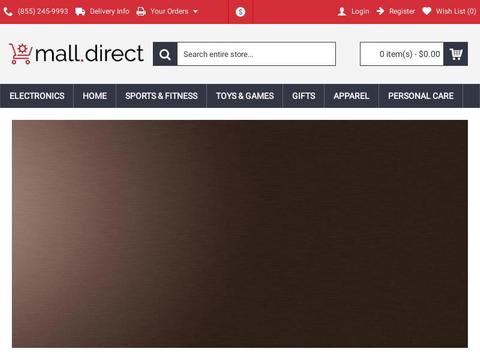
Task: Click the mall.direct logo
Action: 76,54
